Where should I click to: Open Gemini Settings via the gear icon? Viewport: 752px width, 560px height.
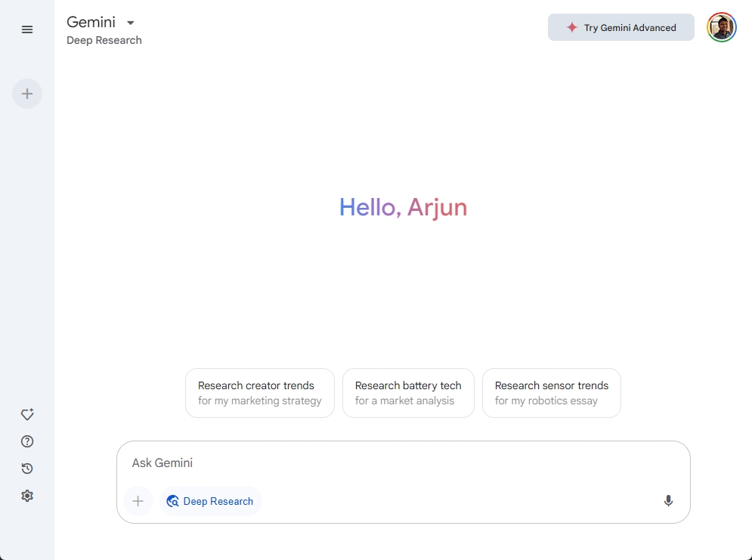pos(27,495)
